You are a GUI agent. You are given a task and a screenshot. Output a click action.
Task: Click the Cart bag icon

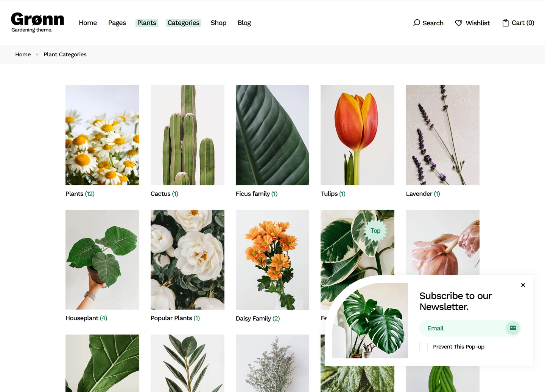click(x=505, y=23)
